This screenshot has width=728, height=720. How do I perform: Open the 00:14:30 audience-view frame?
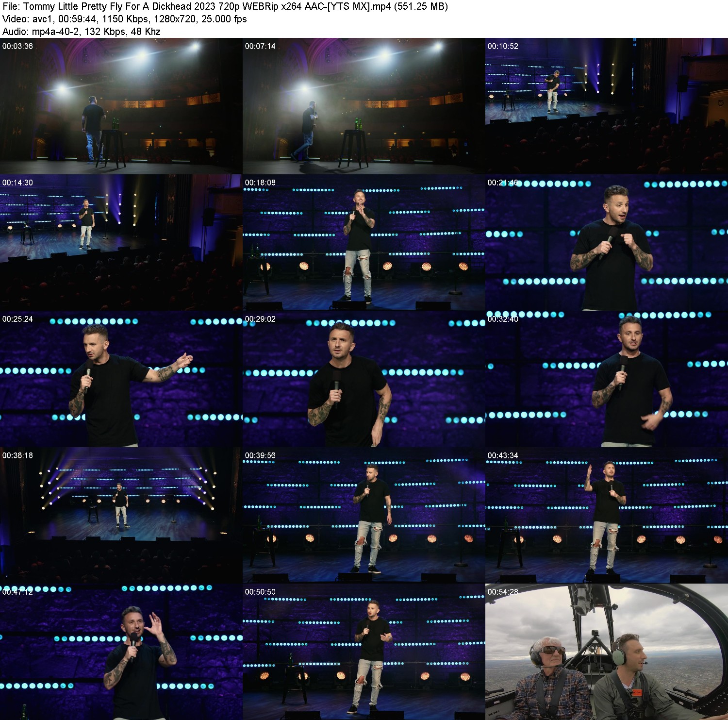click(121, 243)
